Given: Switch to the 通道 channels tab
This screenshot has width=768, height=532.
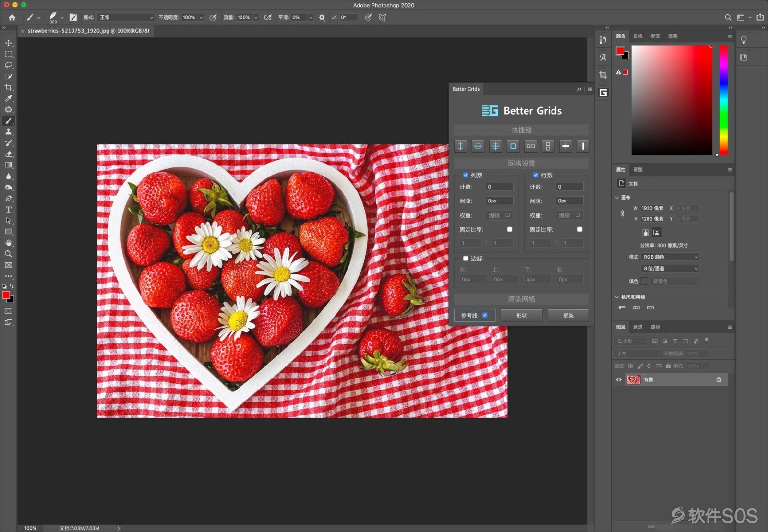Looking at the screenshot, I should (x=638, y=327).
